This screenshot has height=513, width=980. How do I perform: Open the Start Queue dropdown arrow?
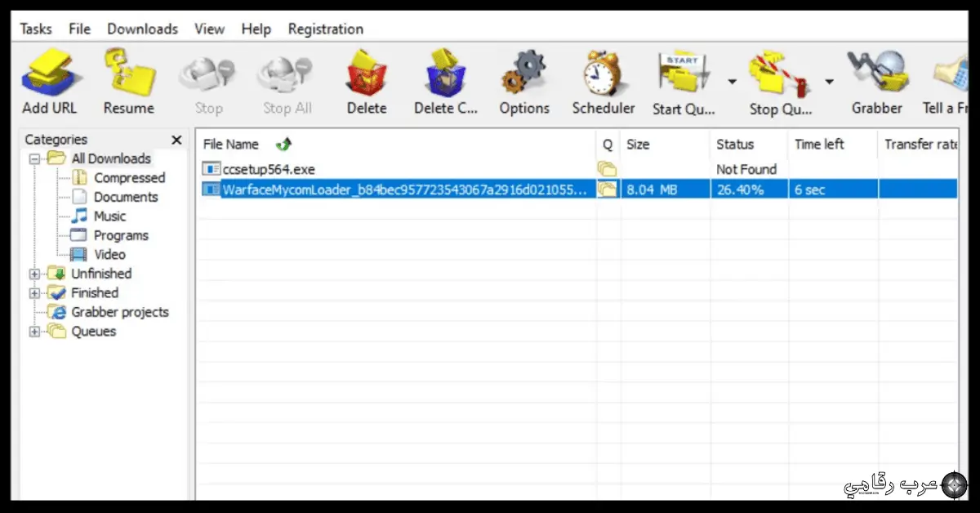coord(732,82)
